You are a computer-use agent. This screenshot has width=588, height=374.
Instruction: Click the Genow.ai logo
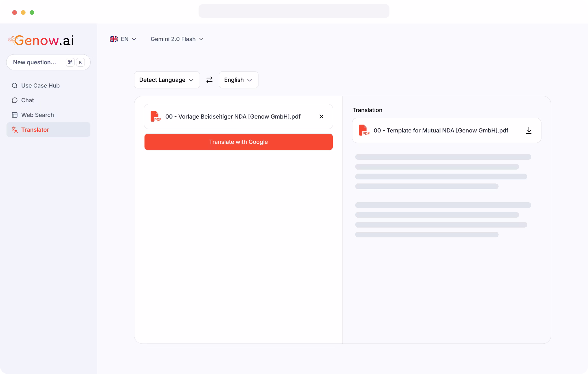coord(41,40)
